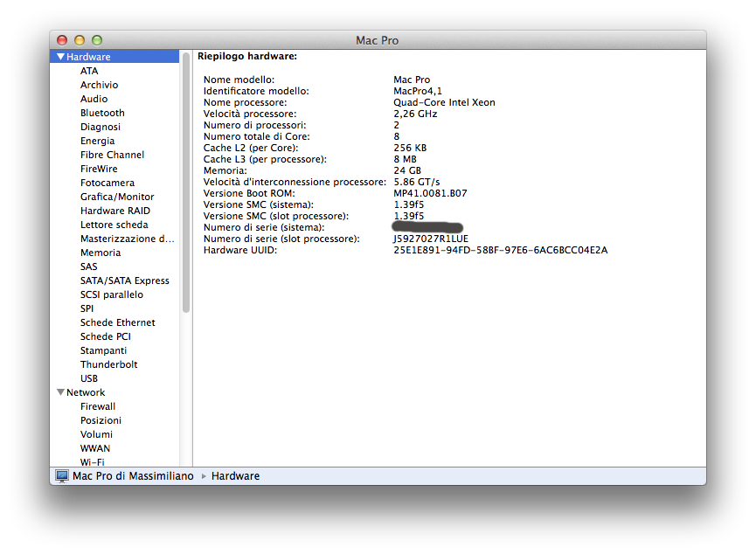Viewport: 756px width, 554px height.
Task: Show Volumi information
Action: (x=96, y=434)
